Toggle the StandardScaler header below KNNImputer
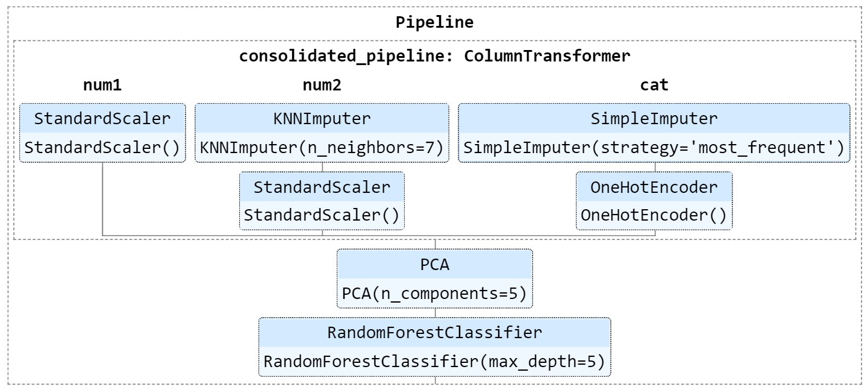 (x=322, y=187)
